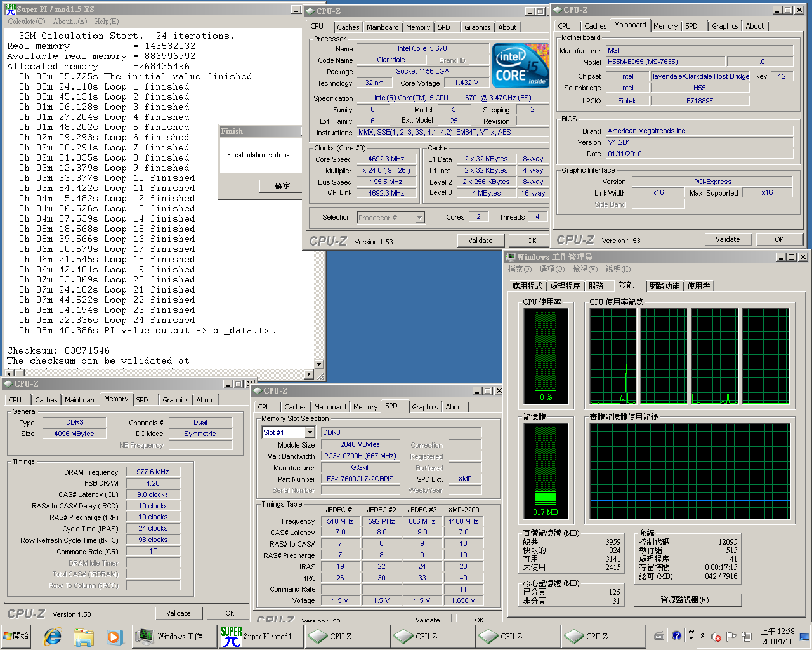Open the Help(H) menu in Super PI
The width and height of the screenshot is (812, 650).
(107, 22)
